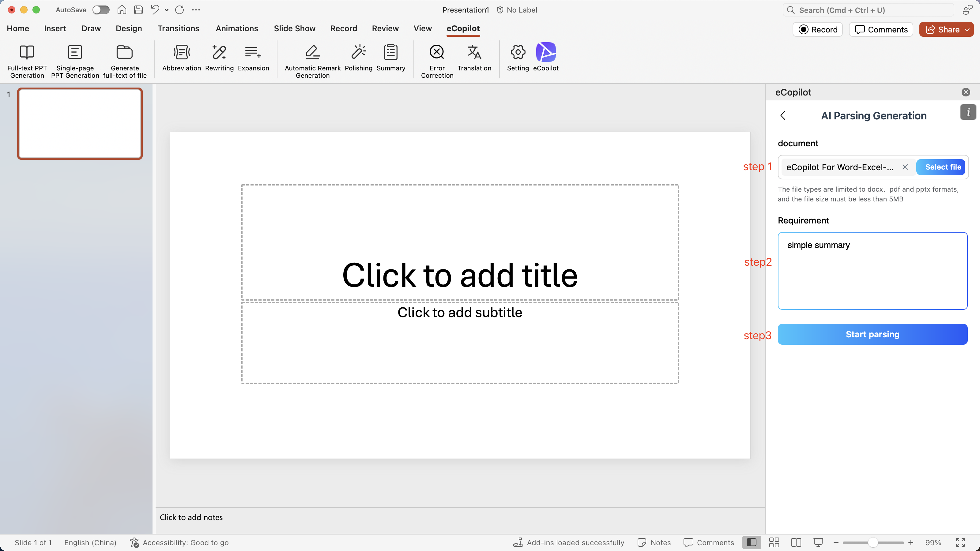Run the Error Correction tool

pyautogui.click(x=437, y=52)
